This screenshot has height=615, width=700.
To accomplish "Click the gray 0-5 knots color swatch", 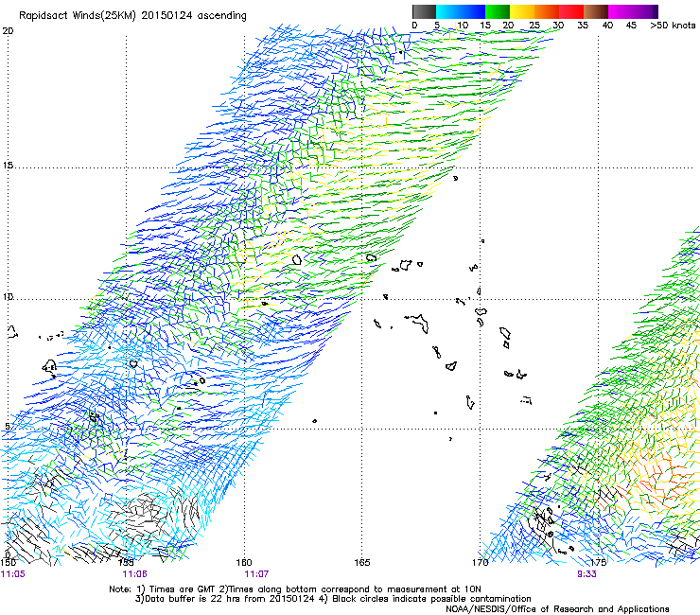I will (424, 11).
